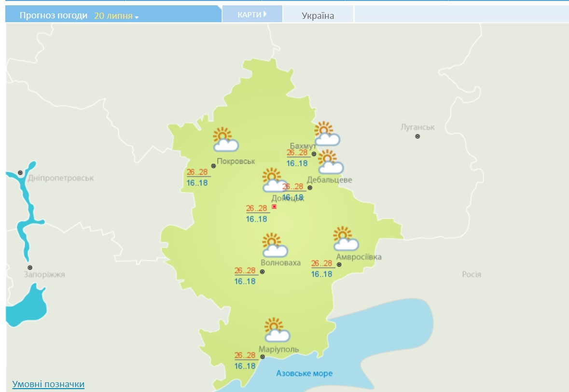Click Маріуполь night temperature 16..18

(245, 366)
